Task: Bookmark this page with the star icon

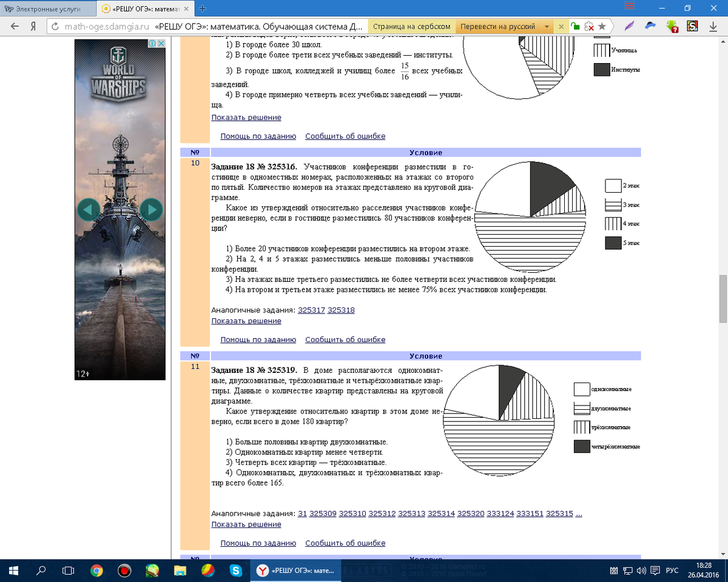Action: 602,27
